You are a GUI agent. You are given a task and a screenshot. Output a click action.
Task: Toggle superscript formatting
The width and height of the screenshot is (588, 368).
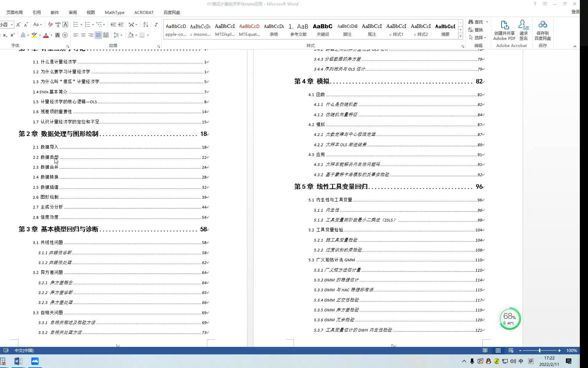13,35
